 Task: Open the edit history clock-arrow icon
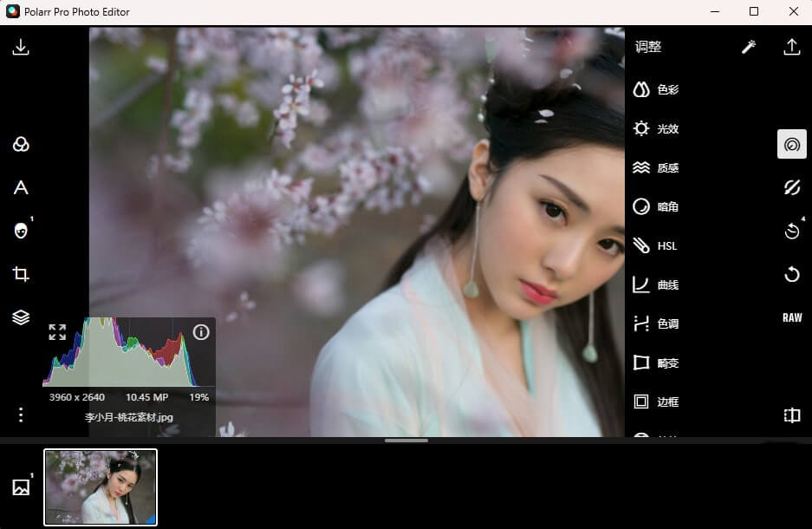(x=792, y=231)
